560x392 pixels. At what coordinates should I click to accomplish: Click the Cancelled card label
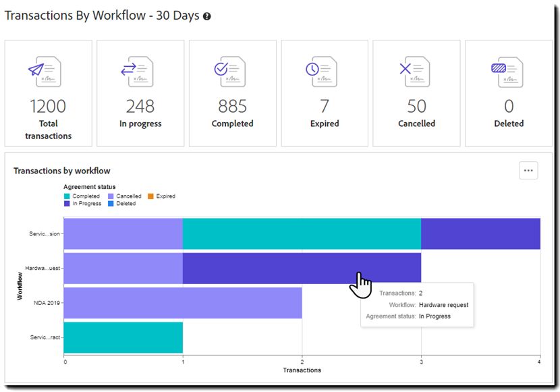pyautogui.click(x=417, y=123)
